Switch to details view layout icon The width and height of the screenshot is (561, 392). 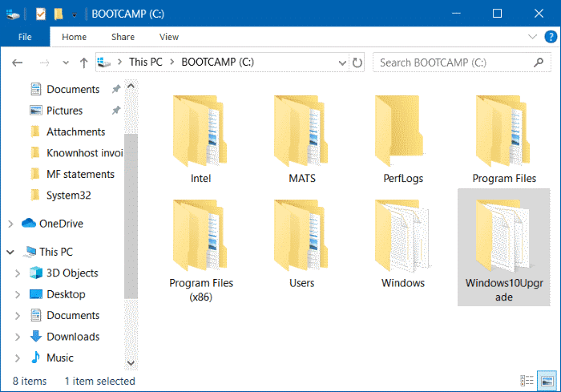(527, 381)
